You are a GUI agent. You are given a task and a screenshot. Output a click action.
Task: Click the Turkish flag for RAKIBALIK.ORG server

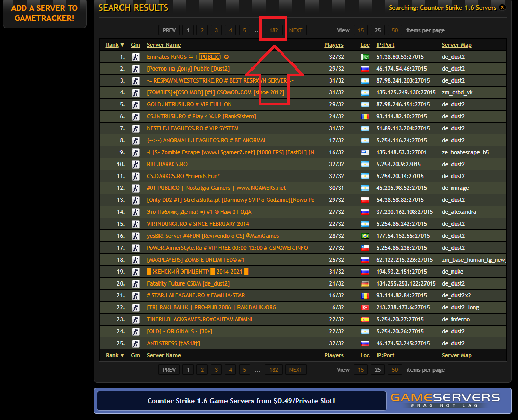tap(365, 307)
